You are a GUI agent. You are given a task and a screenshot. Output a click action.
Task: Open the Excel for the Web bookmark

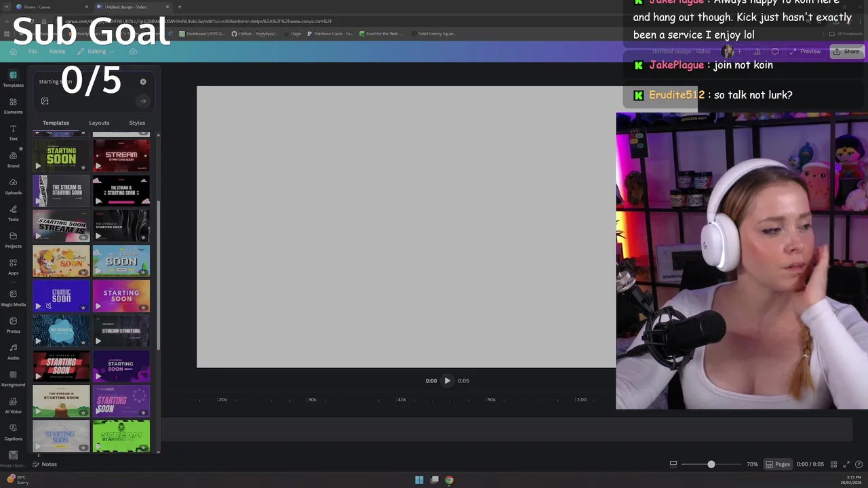pos(381,34)
